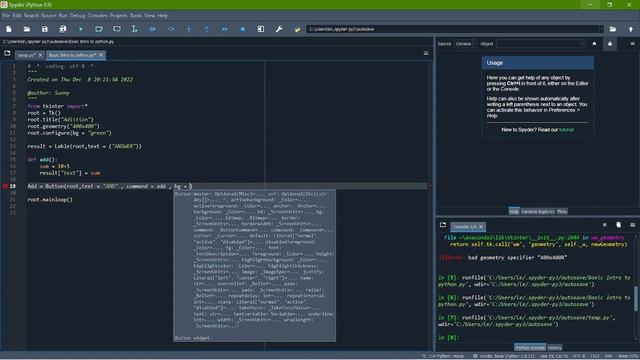The image size is (640, 360).
Task: Open a file using toolbar folder icon
Action: tap(27, 29)
